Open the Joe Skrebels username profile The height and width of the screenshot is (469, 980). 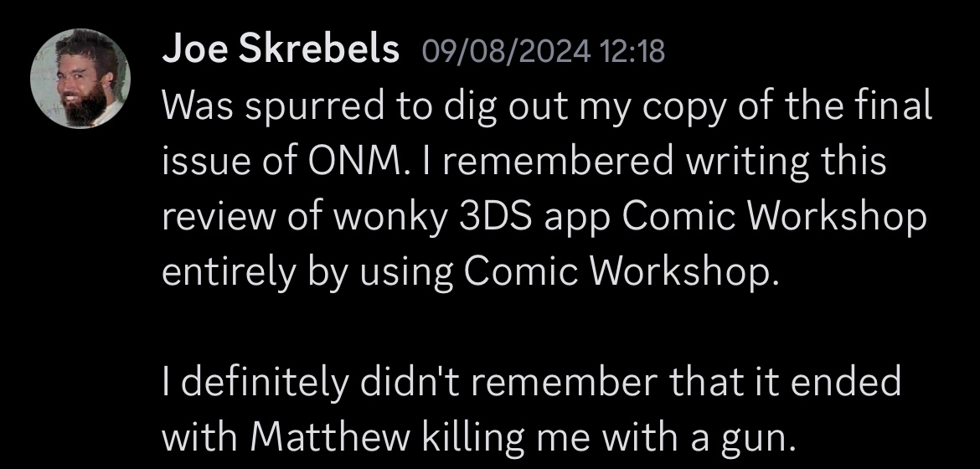(x=281, y=51)
